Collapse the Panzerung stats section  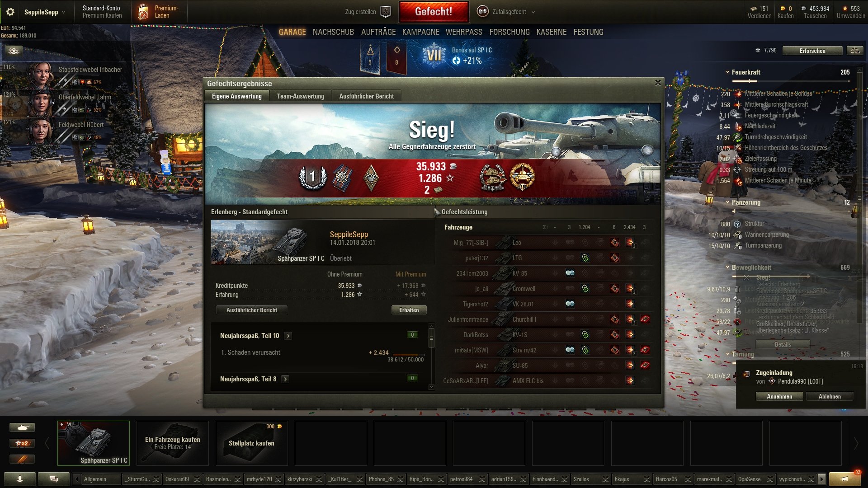pos(727,202)
